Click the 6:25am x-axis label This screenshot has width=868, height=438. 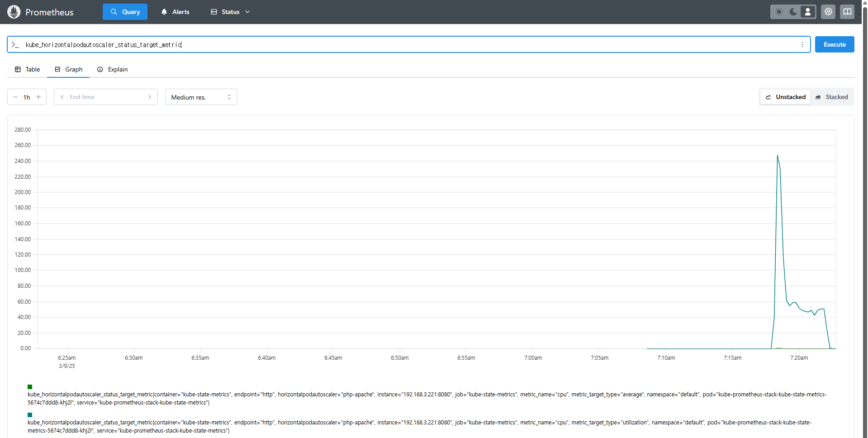tap(67, 358)
